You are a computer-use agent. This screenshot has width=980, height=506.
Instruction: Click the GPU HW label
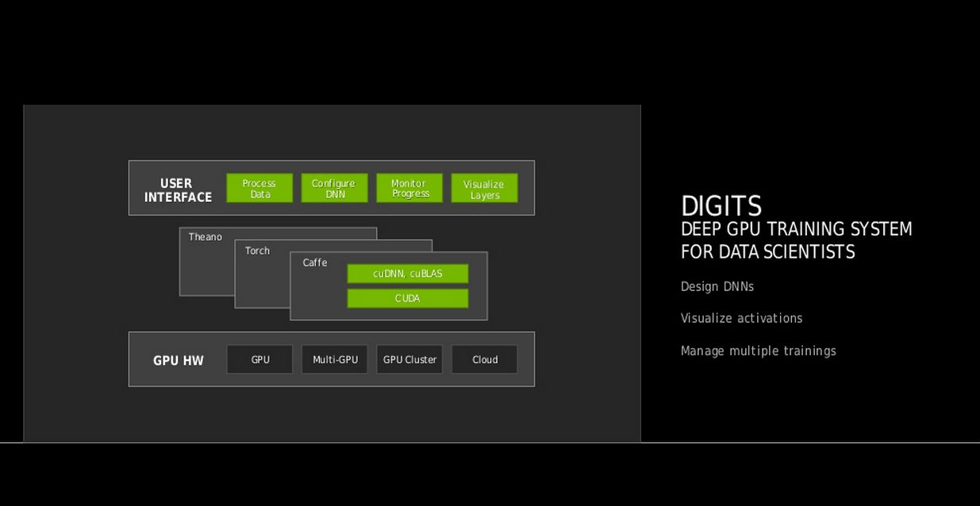pyautogui.click(x=179, y=361)
